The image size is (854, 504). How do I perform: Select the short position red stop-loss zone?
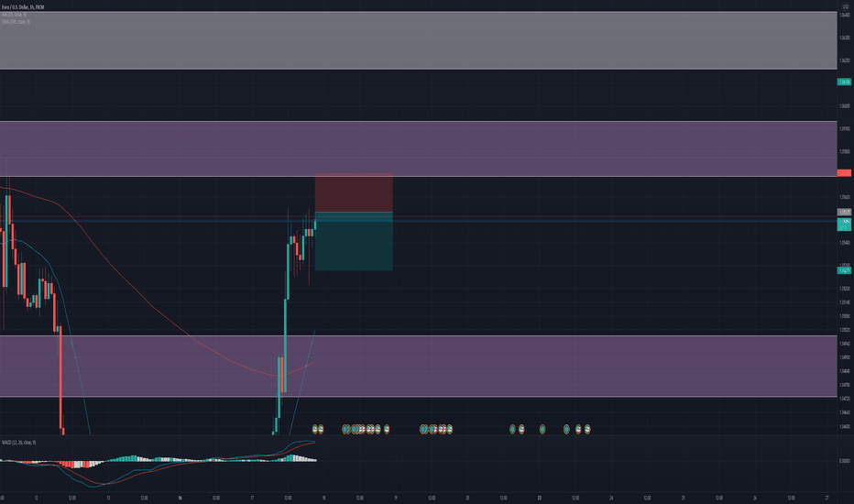tap(354, 192)
